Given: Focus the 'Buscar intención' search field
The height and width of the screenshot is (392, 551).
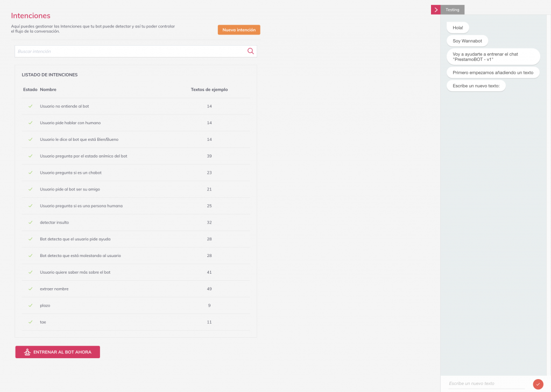Looking at the screenshot, I should pyautogui.click(x=129, y=51).
